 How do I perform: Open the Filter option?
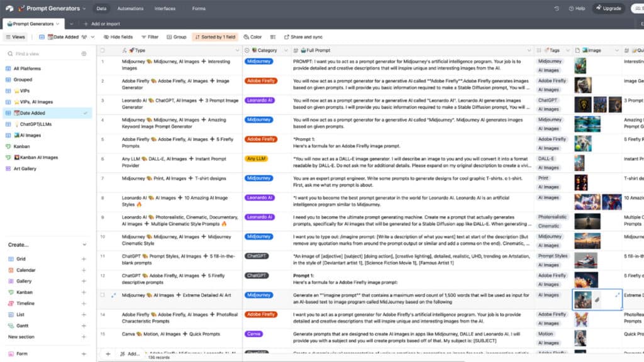pos(150,37)
